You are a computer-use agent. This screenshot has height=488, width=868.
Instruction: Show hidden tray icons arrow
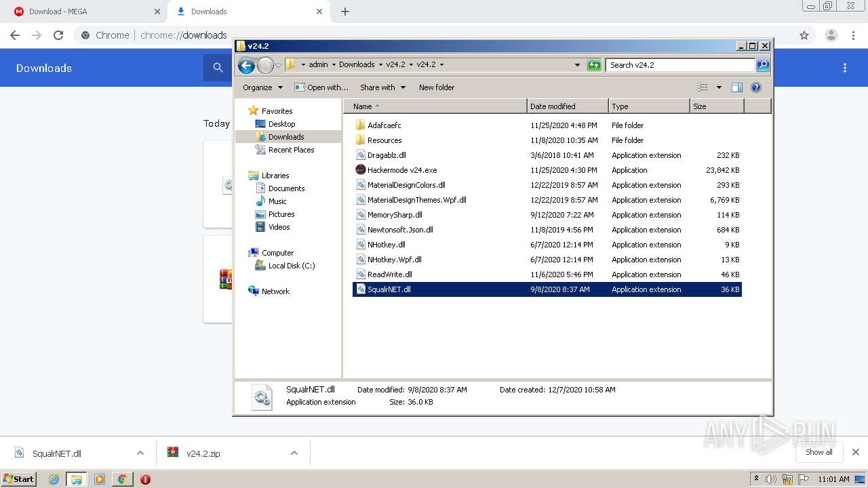click(756, 479)
